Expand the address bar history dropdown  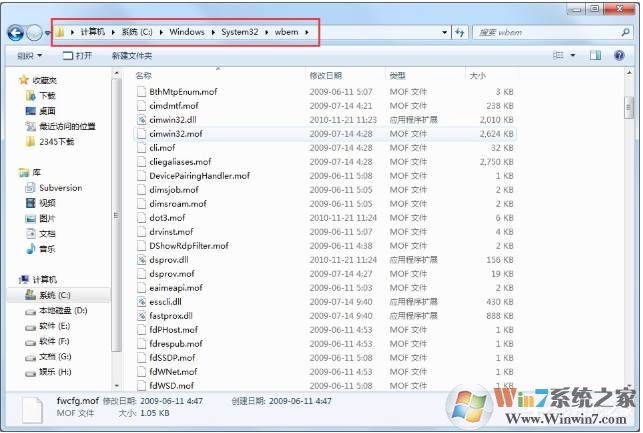click(x=445, y=32)
